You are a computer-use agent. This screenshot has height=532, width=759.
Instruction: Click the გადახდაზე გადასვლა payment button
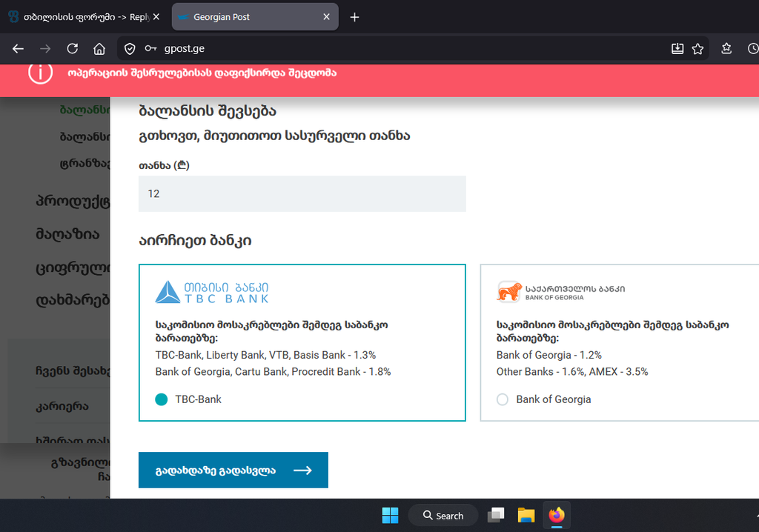tap(233, 470)
